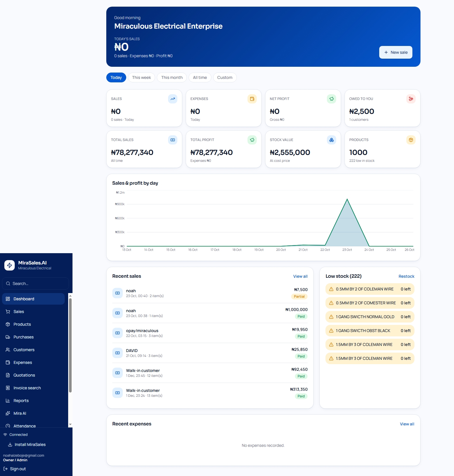
Task: Click the warning icon for 0.5MM BY 2 OF COMESTER WIRE
Action: tap(331, 303)
